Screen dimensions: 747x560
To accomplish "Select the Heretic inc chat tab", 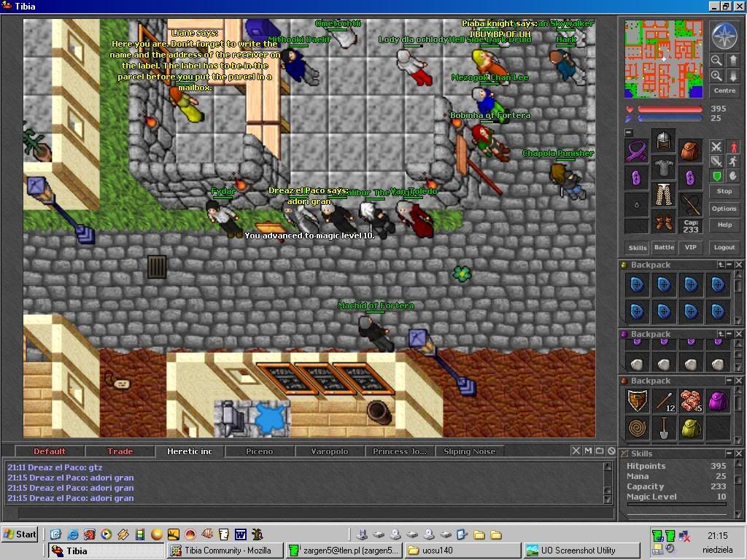I will pos(190,451).
